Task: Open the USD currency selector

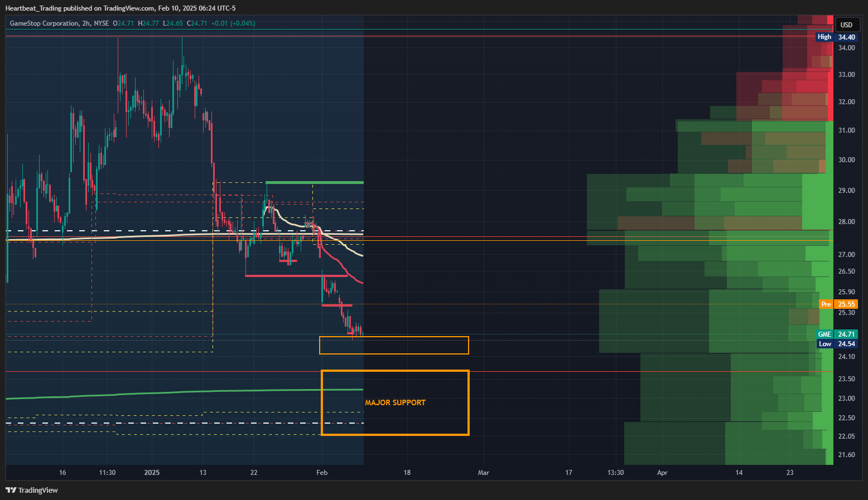Action: pyautogui.click(x=846, y=25)
